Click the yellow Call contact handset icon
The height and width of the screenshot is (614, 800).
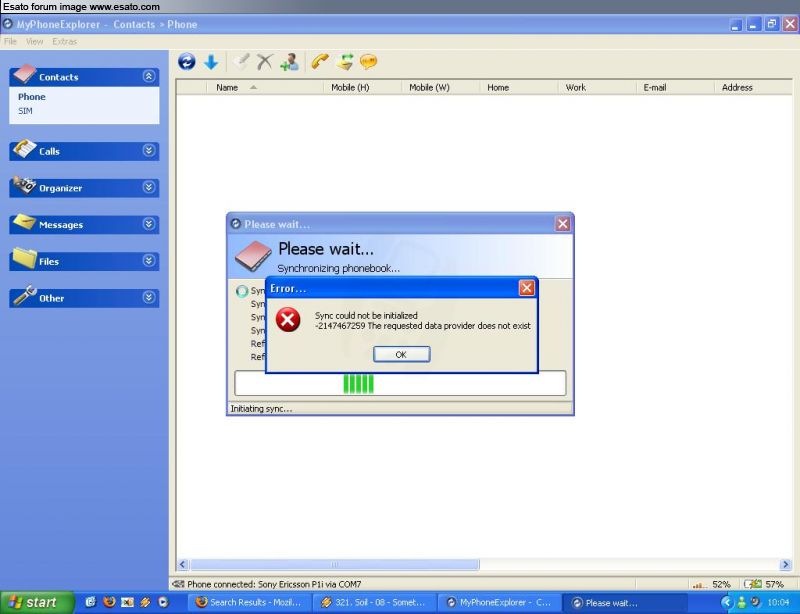tap(320, 62)
